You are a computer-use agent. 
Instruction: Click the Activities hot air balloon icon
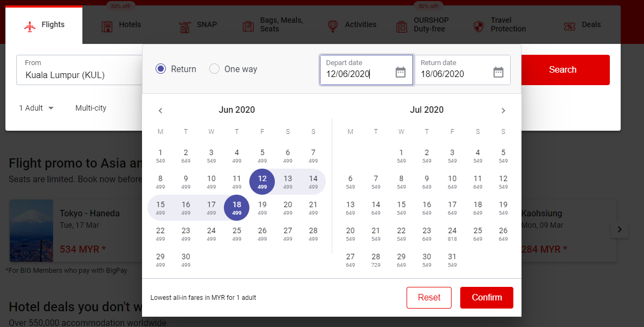coord(333,26)
